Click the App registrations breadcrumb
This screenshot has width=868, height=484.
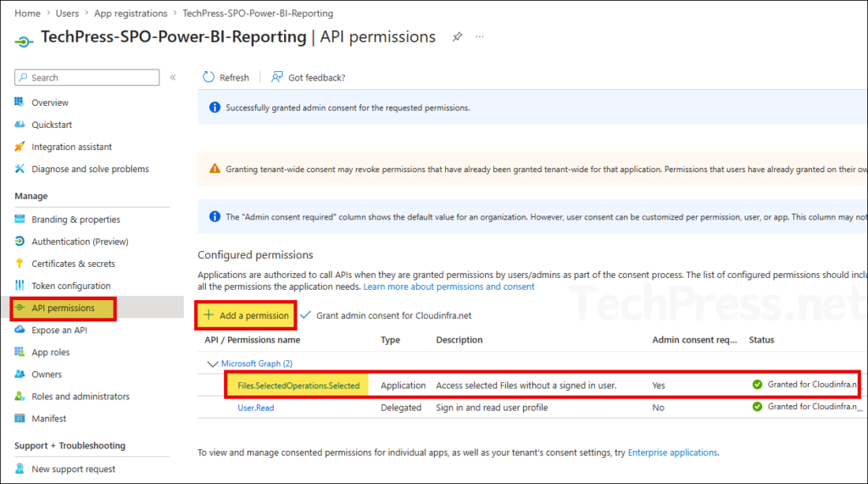coord(131,14)
